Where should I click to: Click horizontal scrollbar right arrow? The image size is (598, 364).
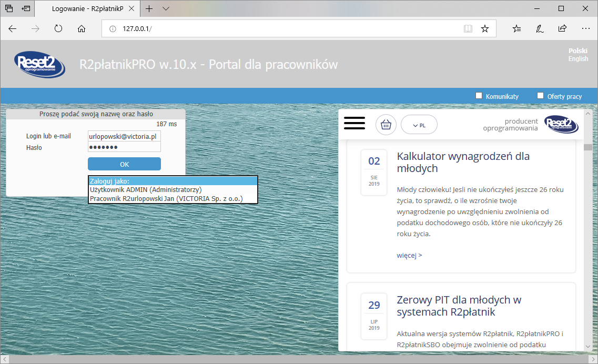(x=593, y=359)
